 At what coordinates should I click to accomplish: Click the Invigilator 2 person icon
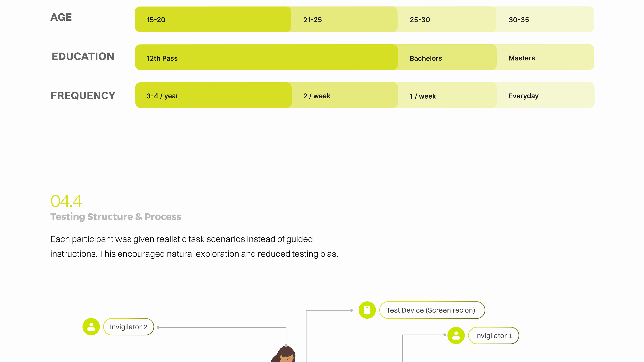91,326
